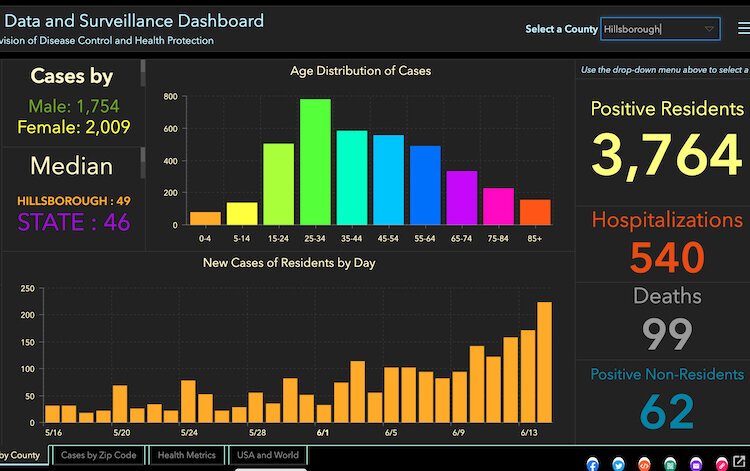The image size is (750, 471).
Task: Select the 55-64 age group bar
Action: 425,185
